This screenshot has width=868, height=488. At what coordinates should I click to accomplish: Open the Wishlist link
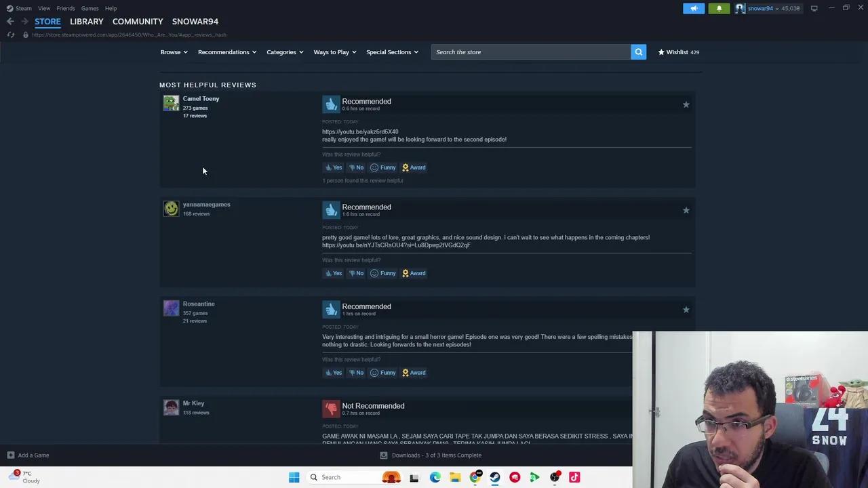click(x=678, y=52)
